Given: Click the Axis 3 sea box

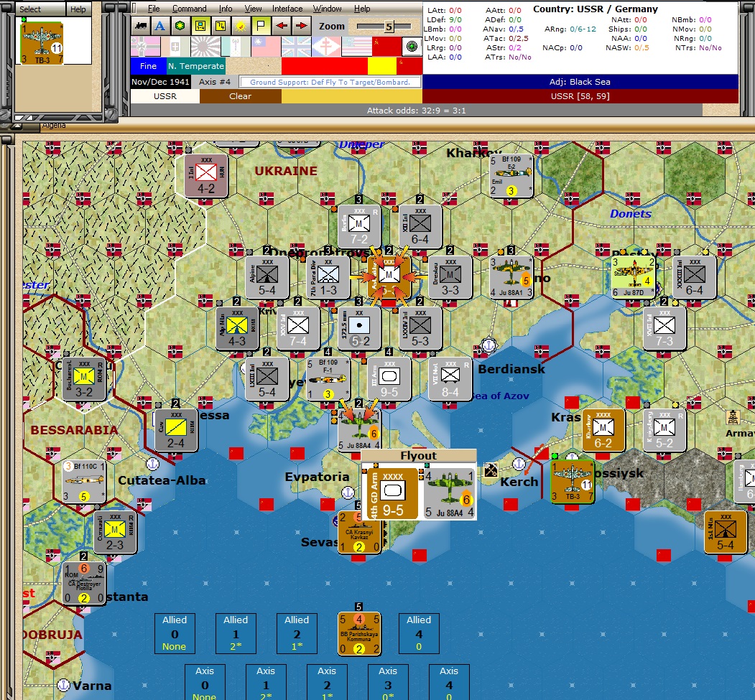Looking at the screenshot, I should click(x=388, y=682).
